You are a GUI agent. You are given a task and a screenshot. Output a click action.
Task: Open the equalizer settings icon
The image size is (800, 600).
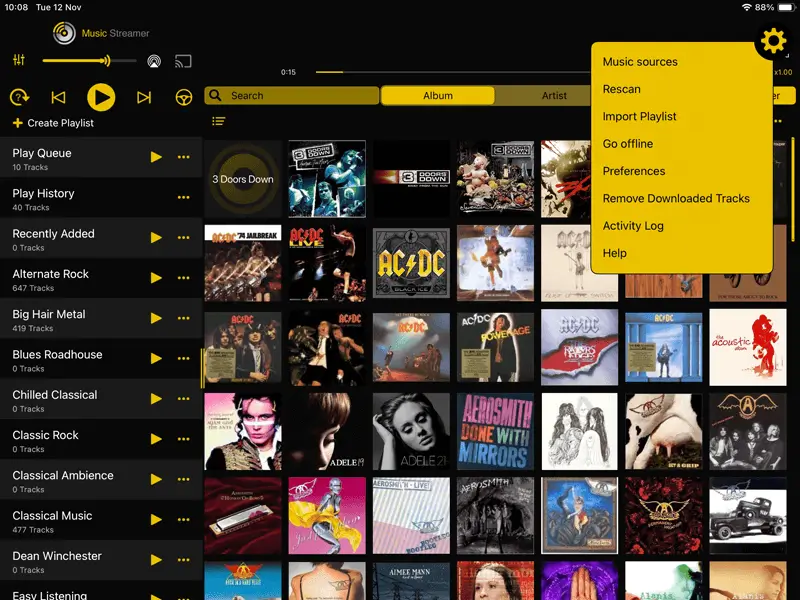coord(19,60)
